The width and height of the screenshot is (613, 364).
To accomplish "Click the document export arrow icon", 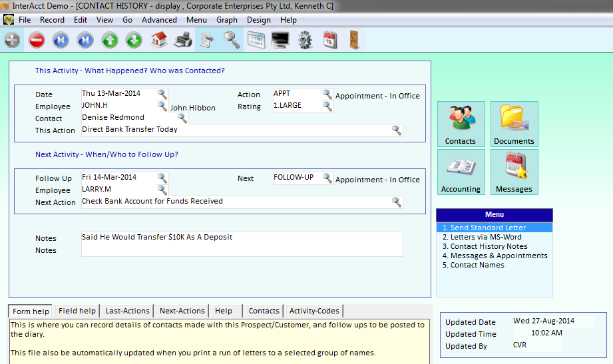I will (207, 40).
